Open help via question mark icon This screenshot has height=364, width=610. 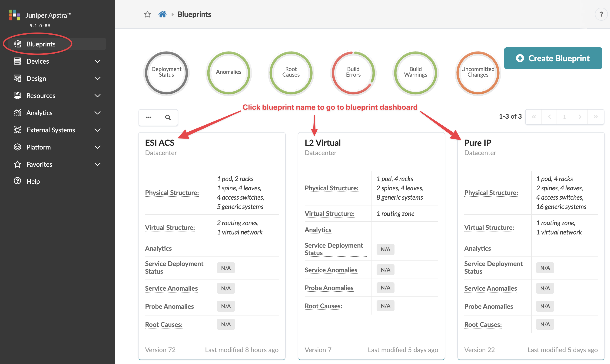coord(601,14)
